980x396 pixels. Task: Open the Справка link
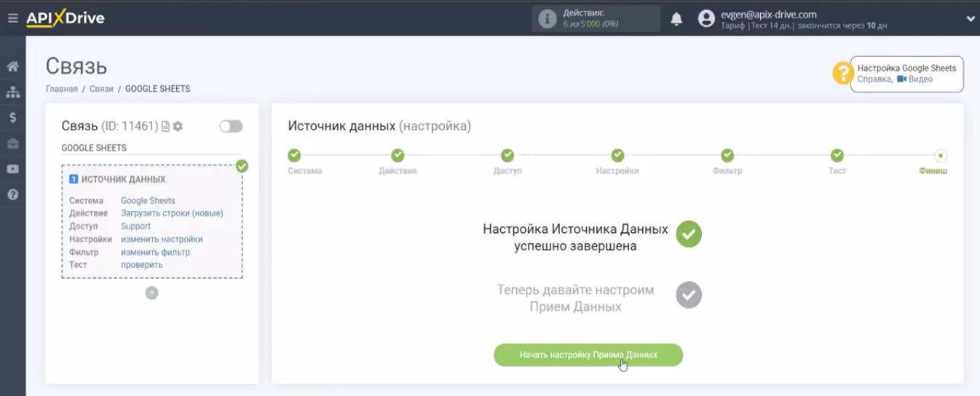click(x=874, y=79)
